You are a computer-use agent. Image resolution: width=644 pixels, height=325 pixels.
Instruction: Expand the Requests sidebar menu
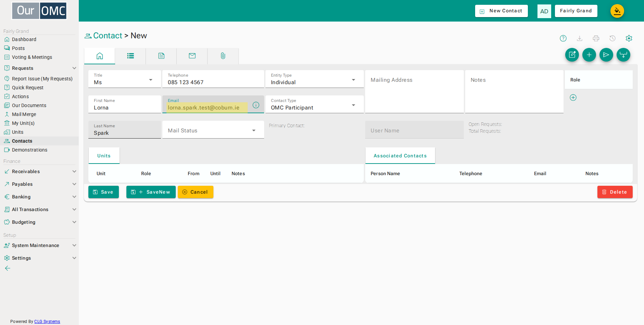(x=39, y=68)
